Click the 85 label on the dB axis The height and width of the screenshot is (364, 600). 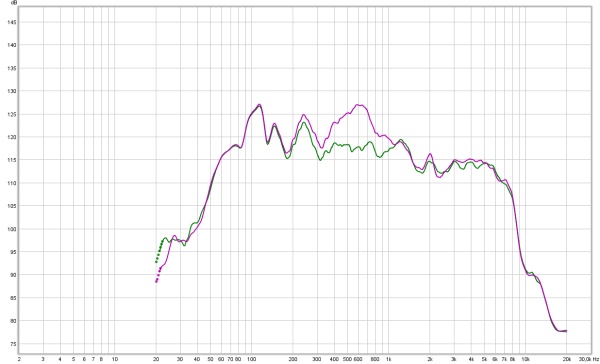(x=13, y=298)
